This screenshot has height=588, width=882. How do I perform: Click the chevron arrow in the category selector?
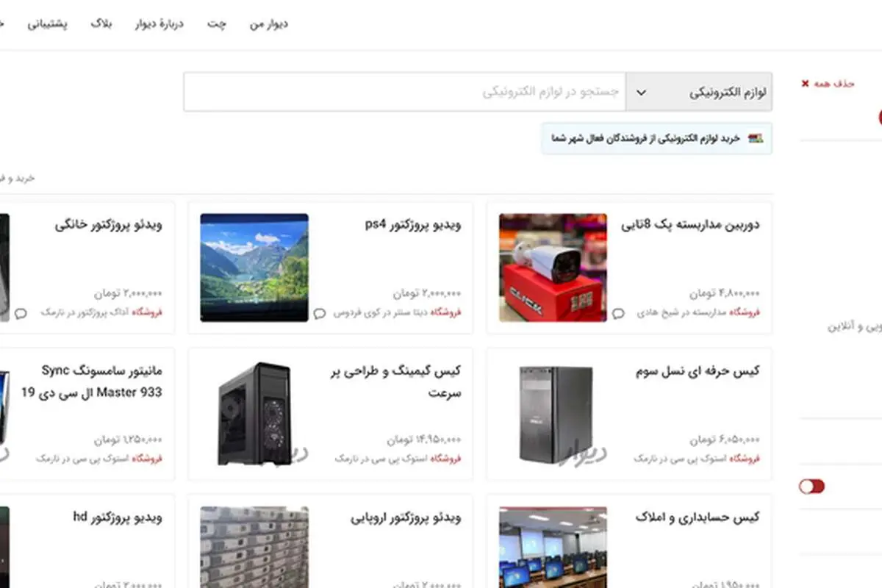tap(641, 93)
